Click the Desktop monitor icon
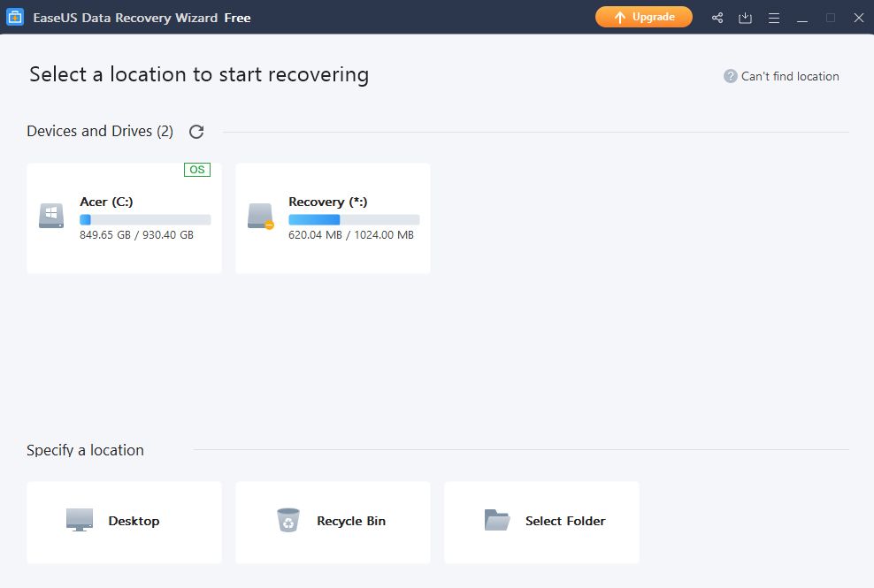The image size is (874, 588). coord(80,520)
